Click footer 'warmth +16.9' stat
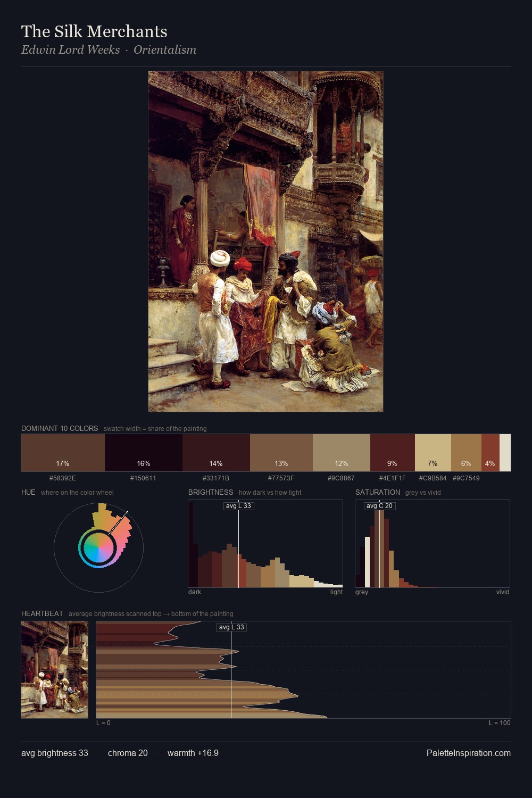The width and height of the screenshot is (532, 798). tap(193, 753)
